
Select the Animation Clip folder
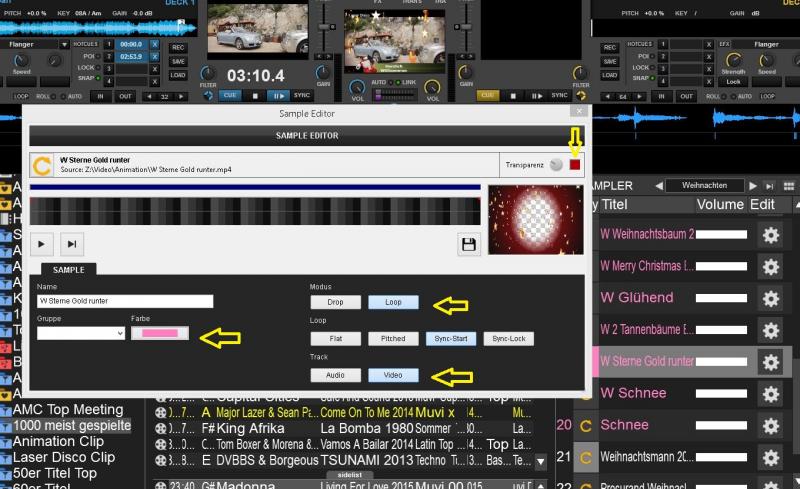point(57,441)
